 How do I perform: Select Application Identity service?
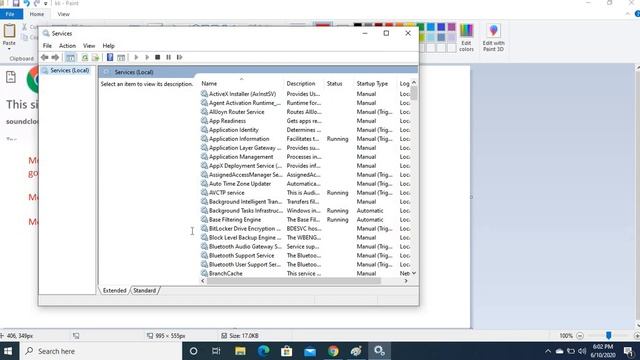tap(234, 130)
